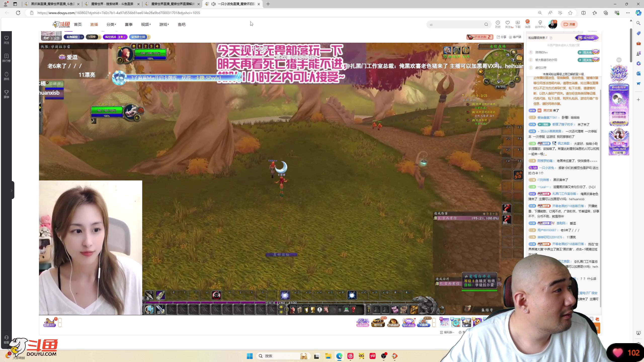Expand the 视频 dropdown menu

click(146, 24)
